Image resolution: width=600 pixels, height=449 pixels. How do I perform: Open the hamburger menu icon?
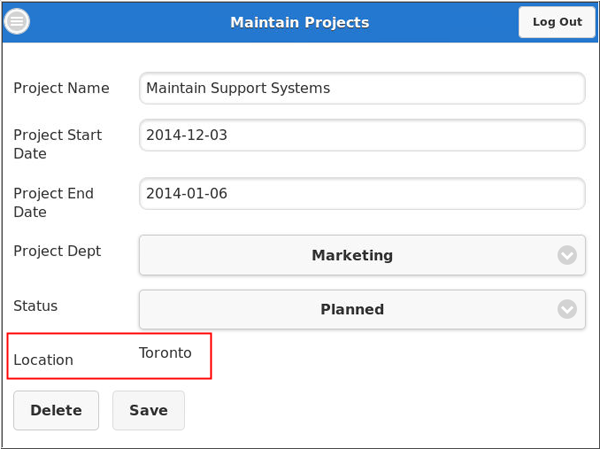(x=17, y=22)
